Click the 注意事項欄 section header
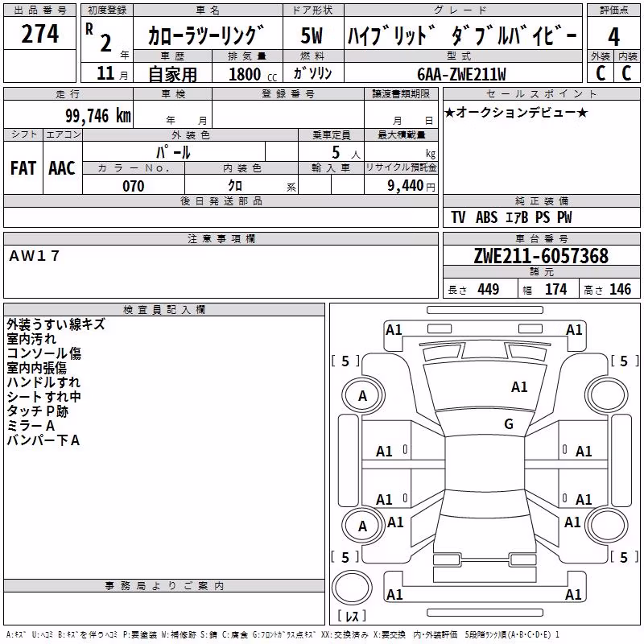Image resolution: width=644 pixels, height=644 pixels. (221, 238)
